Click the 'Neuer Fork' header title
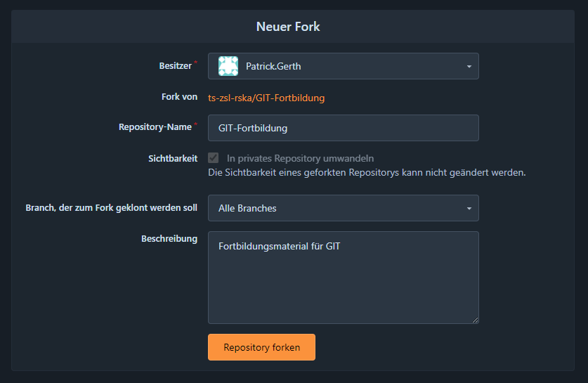Viewport: 588px width, 383px height. (288, 27)
